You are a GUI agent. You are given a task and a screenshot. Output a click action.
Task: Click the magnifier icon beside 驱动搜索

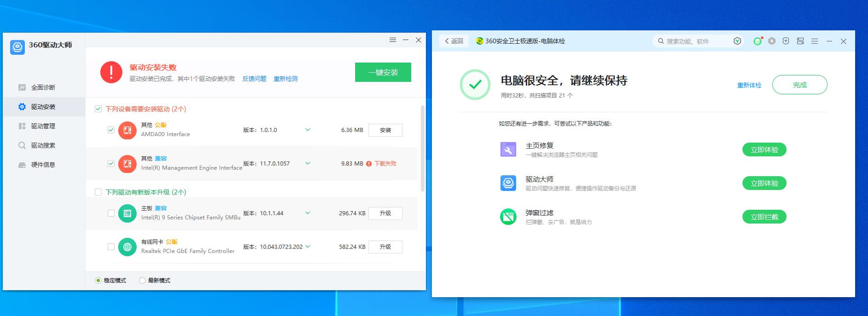pyautogui.click(x=22, y=145)
